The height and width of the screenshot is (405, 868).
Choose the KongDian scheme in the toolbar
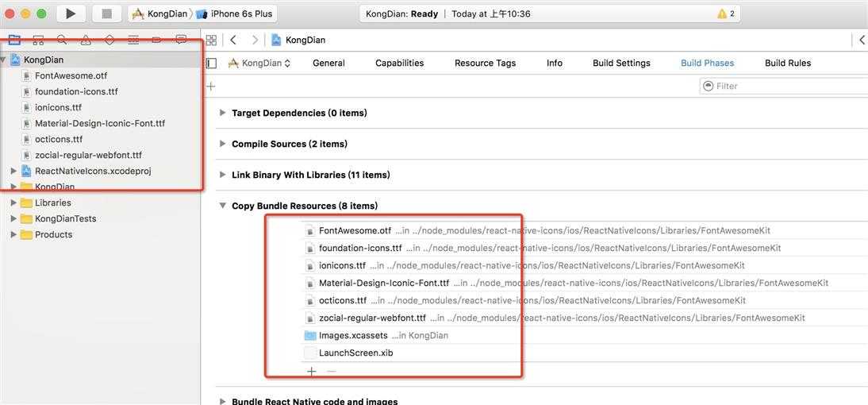[x=160, y=13]
